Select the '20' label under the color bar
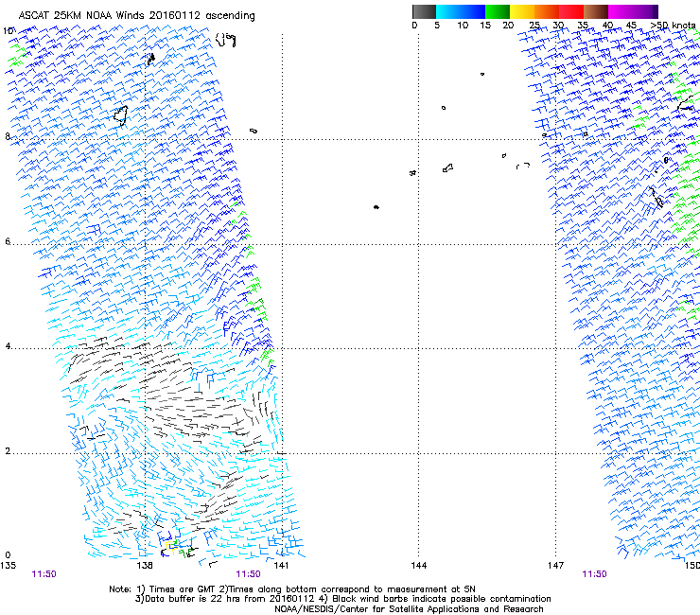The width and height of the screenshot is (700, 615). (508, 26)
